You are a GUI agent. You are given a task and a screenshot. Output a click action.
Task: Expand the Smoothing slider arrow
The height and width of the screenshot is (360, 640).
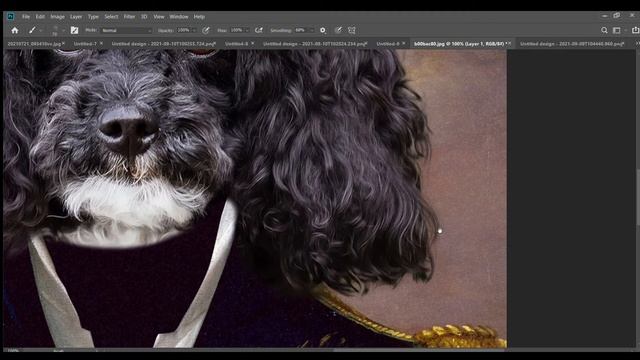[312, 30]
